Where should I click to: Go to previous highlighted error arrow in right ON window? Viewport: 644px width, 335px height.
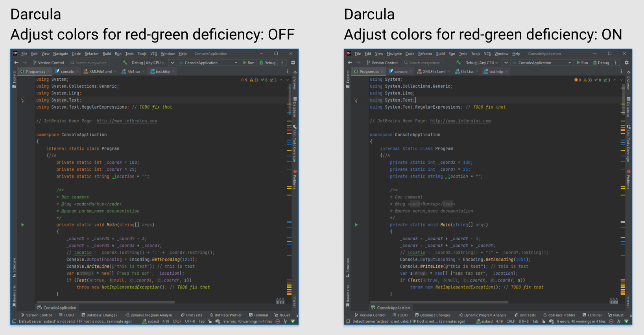[x=614, y=80]
